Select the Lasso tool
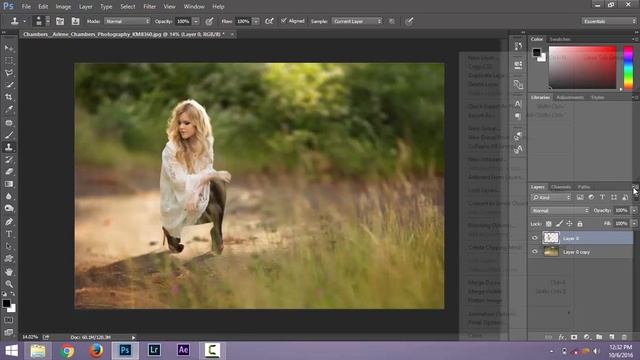640x360 pixels. point(9,73)
